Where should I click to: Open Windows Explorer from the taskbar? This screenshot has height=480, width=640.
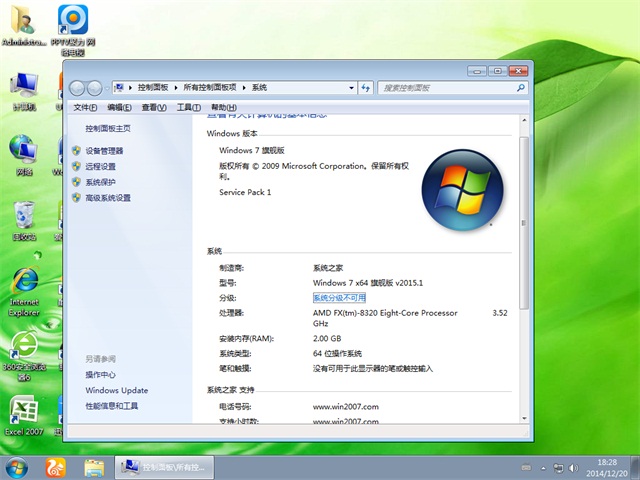coord(94,468)
